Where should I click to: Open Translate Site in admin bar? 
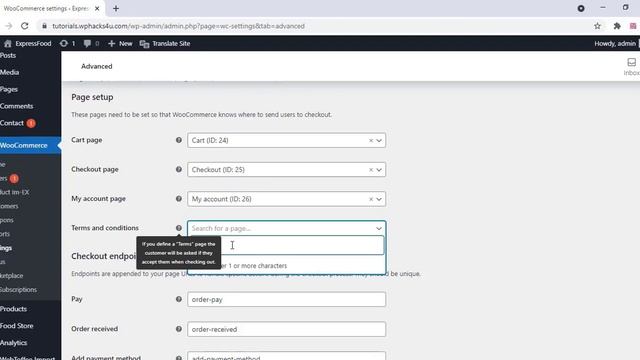click(165, 43)
